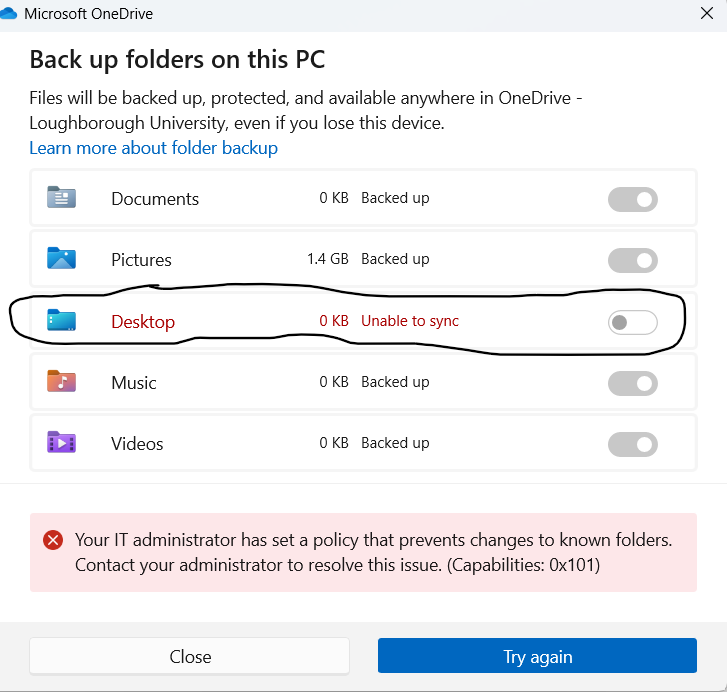727x692 pixels.
Task: Open Learn more about folder backup link
Action: [x=153, y=148]
